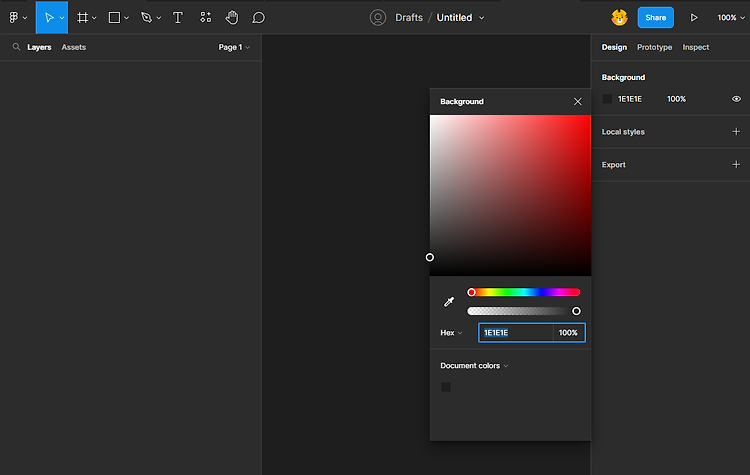Click the Export section label

point(613,165)
